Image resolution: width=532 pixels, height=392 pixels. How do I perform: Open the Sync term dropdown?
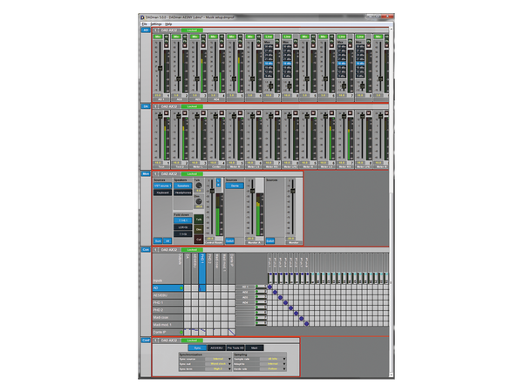click(219, 369)
